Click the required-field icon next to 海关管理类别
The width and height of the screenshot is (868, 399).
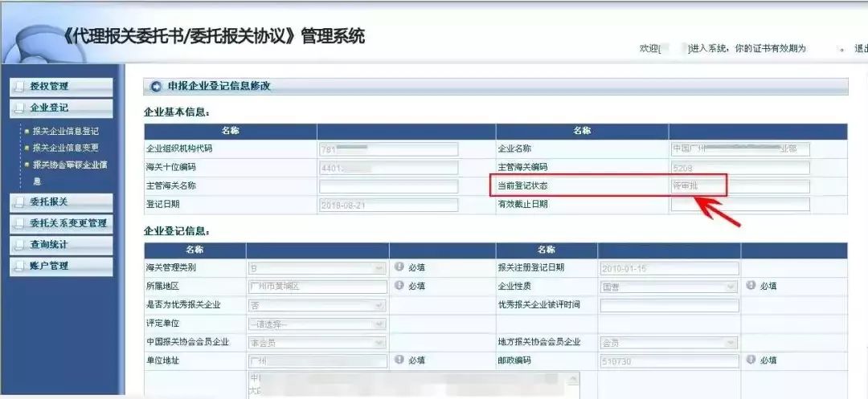point(399,267)
